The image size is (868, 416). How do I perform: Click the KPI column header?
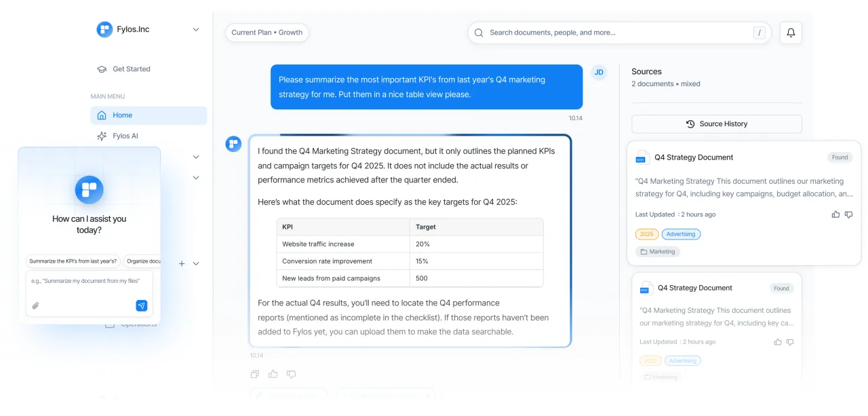click(x=343, y=227)
